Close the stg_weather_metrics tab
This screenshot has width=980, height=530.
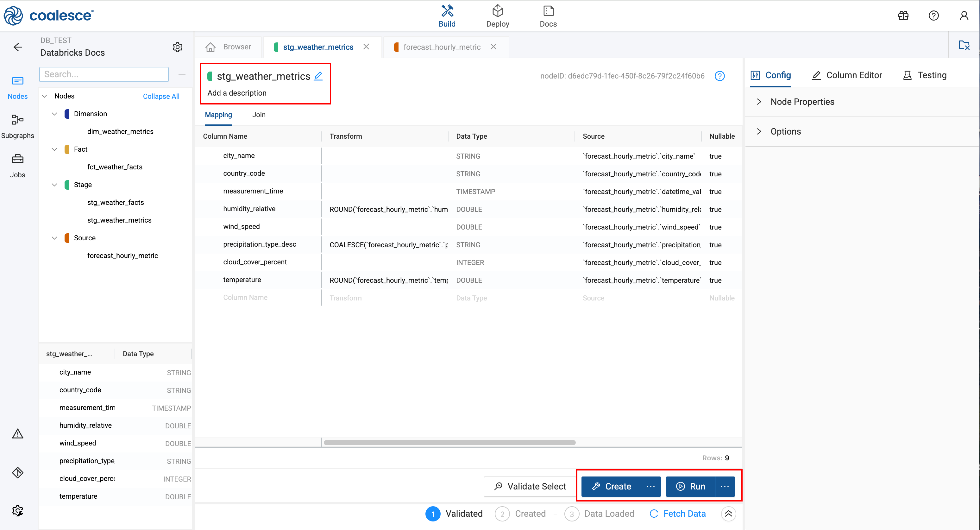tap(366, 47)
